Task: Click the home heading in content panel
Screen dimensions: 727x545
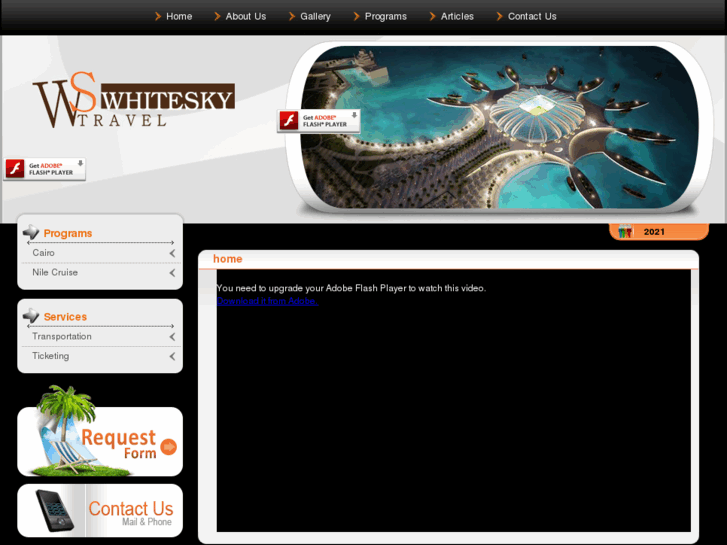Action: coord(228,259)
